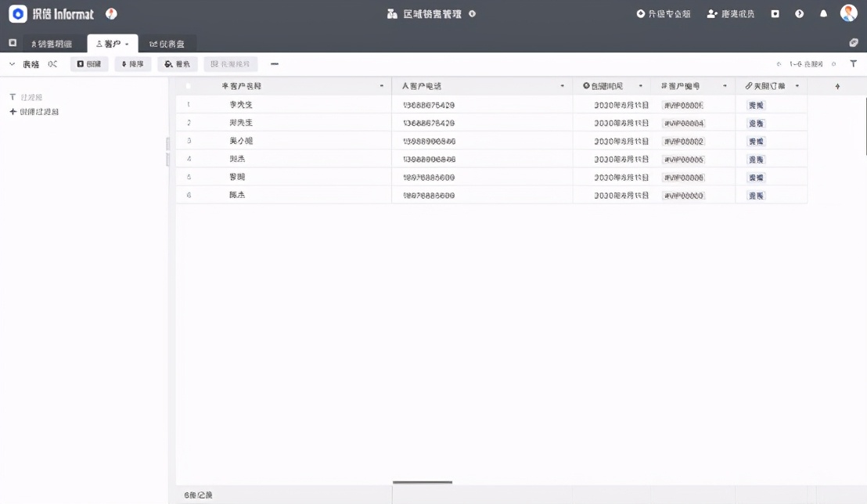
Task: Click the square widget icon near the avatar
Action: point(774,13)
